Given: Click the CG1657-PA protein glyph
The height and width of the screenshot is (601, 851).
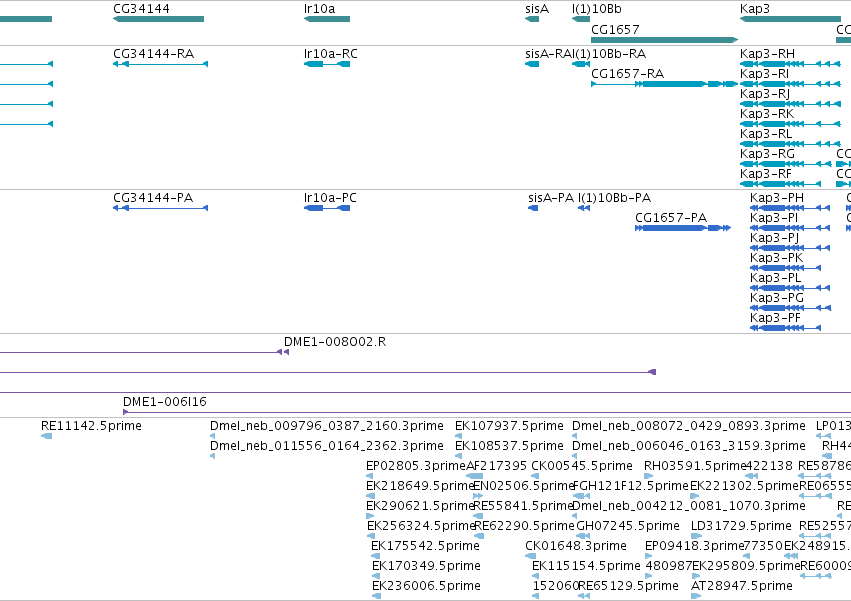Looking at the screenshot, I should [x=683, y=228].
